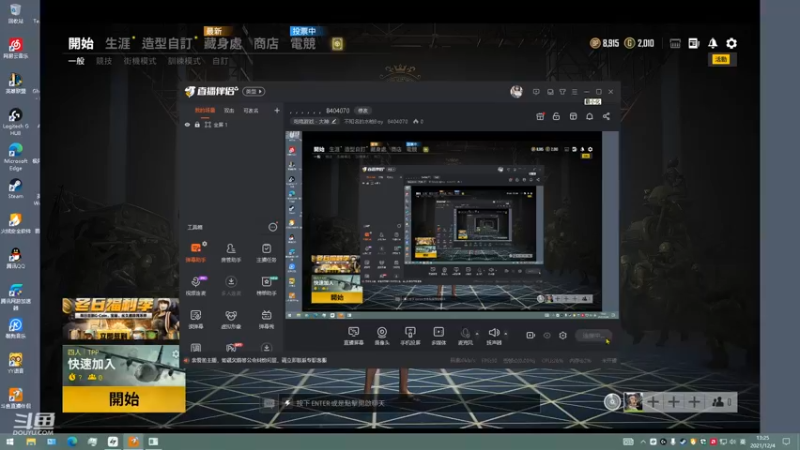This screenshot has height=450, width=800.
Task: Open the 開始 tab in PUBG menu
Action: coord(81,43)
